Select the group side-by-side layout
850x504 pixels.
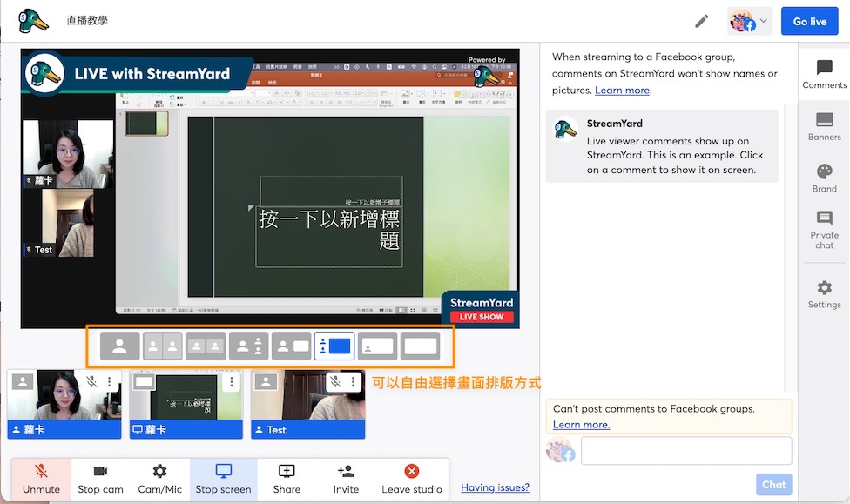tap(206, 346)
